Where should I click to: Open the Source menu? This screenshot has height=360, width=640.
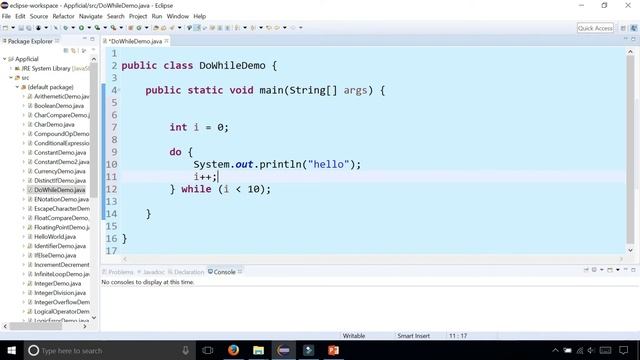pos(39,16)
